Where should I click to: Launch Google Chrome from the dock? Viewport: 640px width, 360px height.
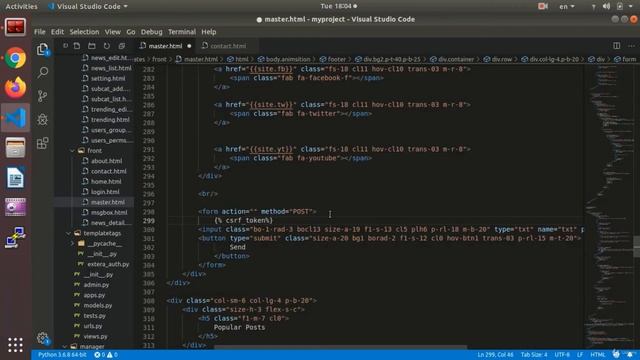tap(16, 58)
